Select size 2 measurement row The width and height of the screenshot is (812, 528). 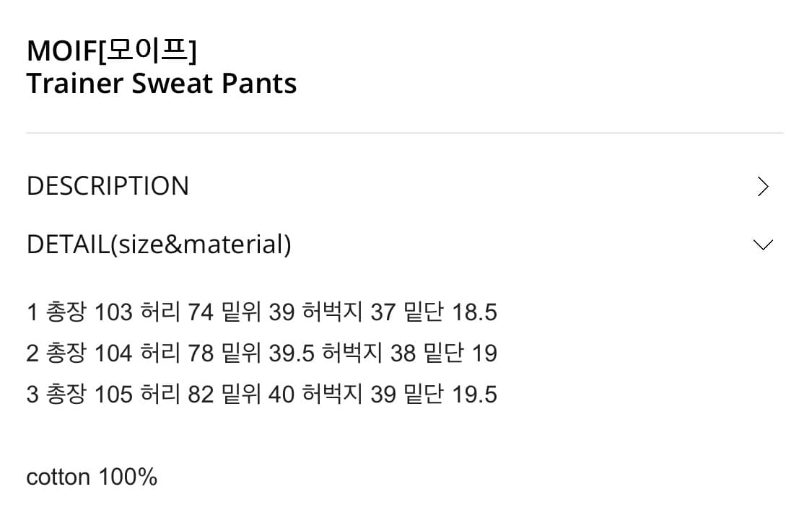(261, 353)
